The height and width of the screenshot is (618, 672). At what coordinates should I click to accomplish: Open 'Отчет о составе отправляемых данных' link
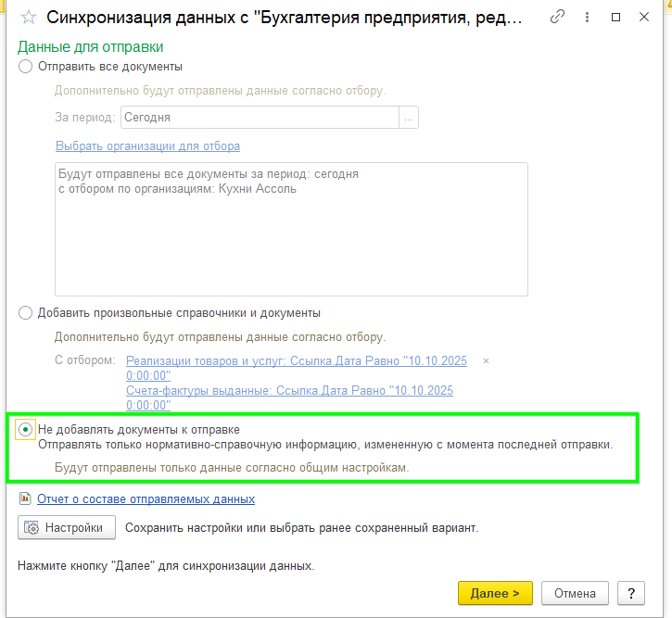pos(146,498)
